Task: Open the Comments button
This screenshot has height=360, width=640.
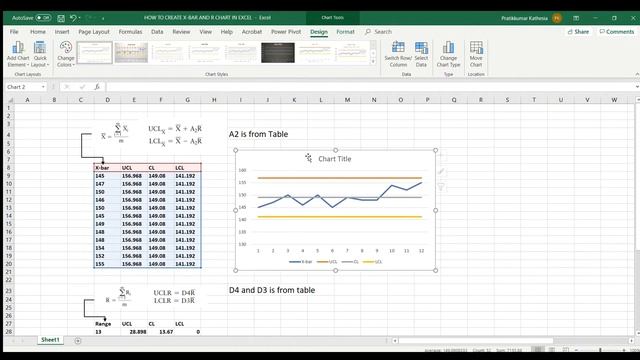Action: [x=616, y=31]
